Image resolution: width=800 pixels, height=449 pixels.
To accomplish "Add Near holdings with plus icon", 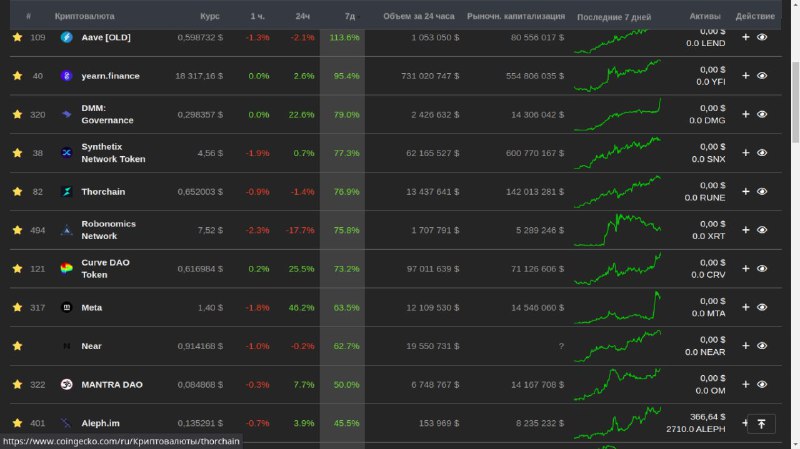I will tap(745, 346).
